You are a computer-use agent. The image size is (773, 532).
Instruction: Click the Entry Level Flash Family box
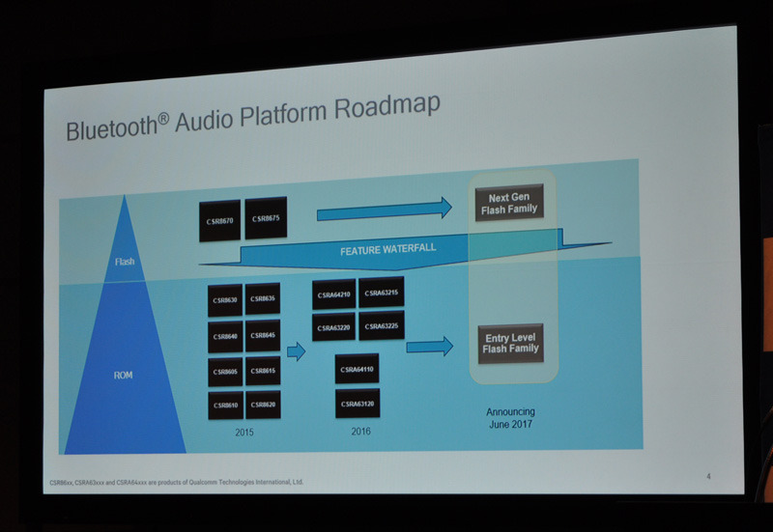coord(511,344)
